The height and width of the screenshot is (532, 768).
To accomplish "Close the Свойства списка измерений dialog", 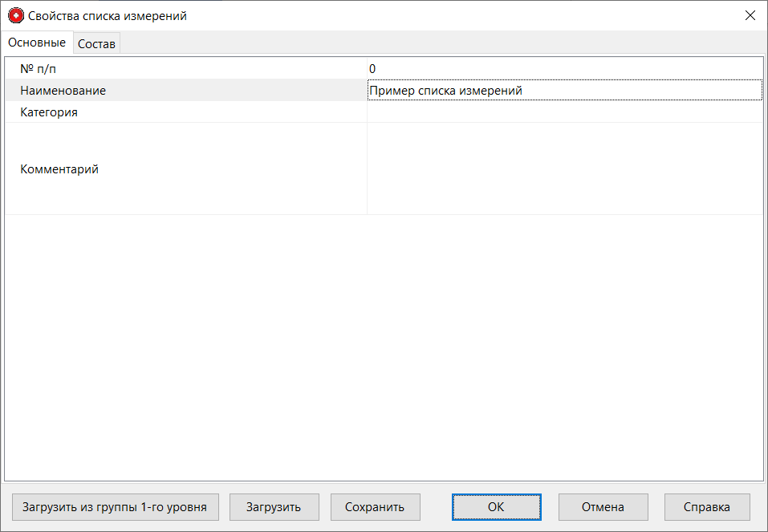I will (x=750, y=14).
